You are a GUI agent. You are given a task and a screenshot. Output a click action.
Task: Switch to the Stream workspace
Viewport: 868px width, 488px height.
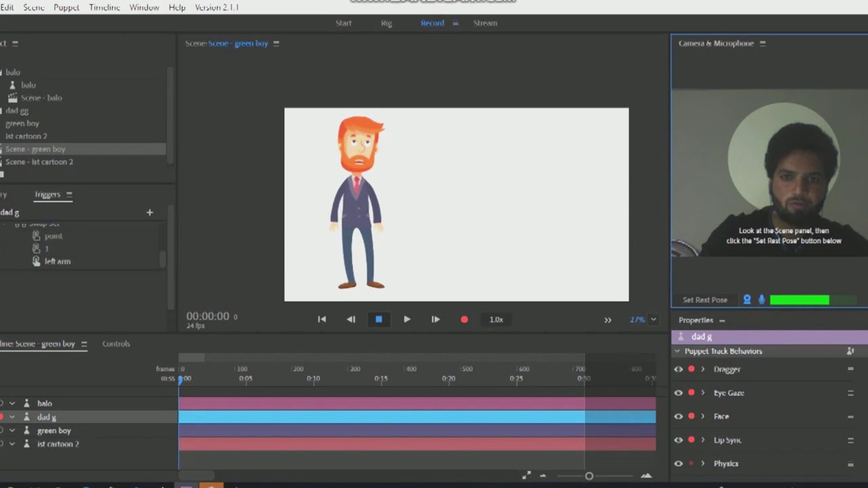[x=486, y=23]
